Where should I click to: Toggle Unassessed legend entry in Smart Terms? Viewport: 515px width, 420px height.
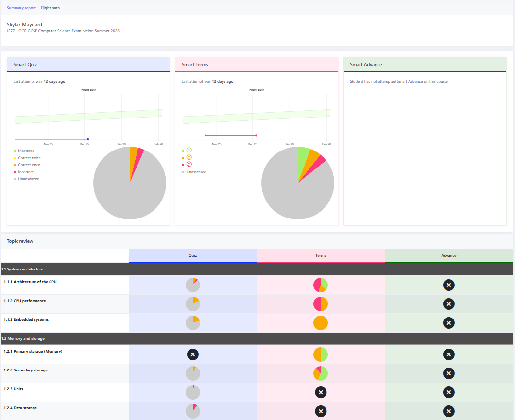pyautogui.click(x=196, y=172)
